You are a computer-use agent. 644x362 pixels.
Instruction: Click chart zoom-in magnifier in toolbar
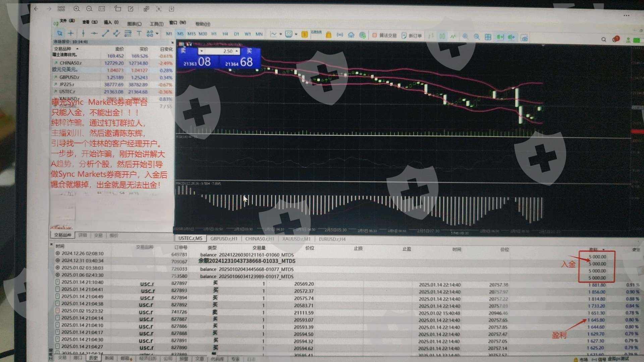coord(465,37)
